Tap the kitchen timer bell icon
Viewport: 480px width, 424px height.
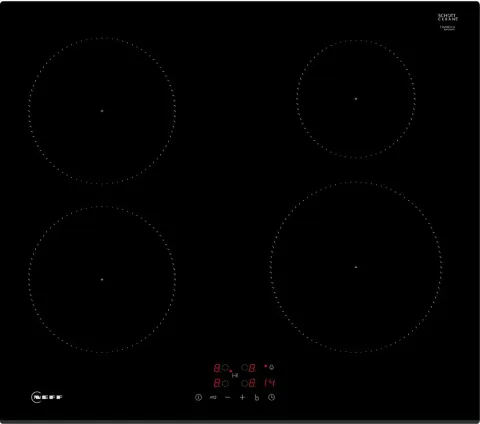[x=272, y=367]
